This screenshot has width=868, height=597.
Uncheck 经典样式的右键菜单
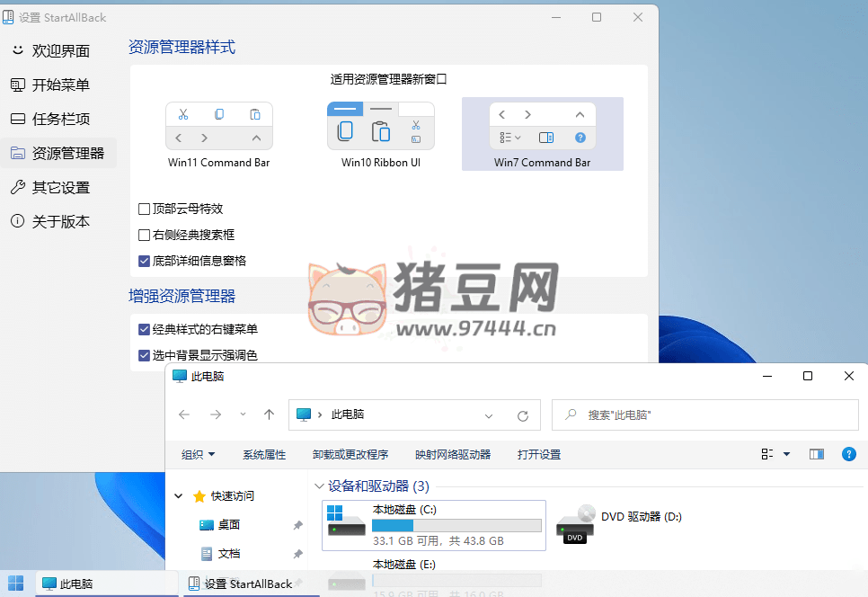click(144, 329)
